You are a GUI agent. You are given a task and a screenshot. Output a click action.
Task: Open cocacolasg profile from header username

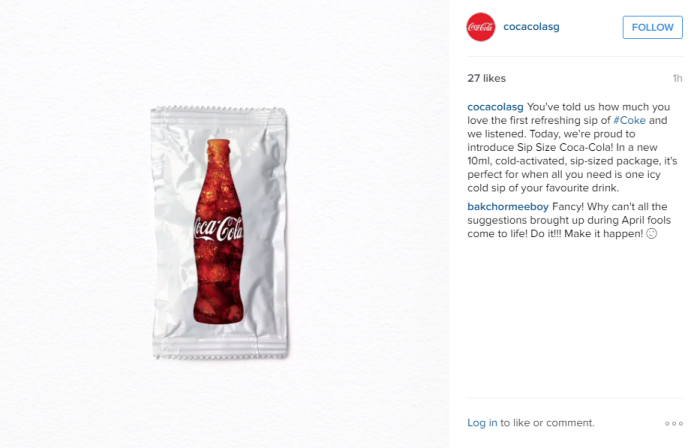tap(531, 27)
